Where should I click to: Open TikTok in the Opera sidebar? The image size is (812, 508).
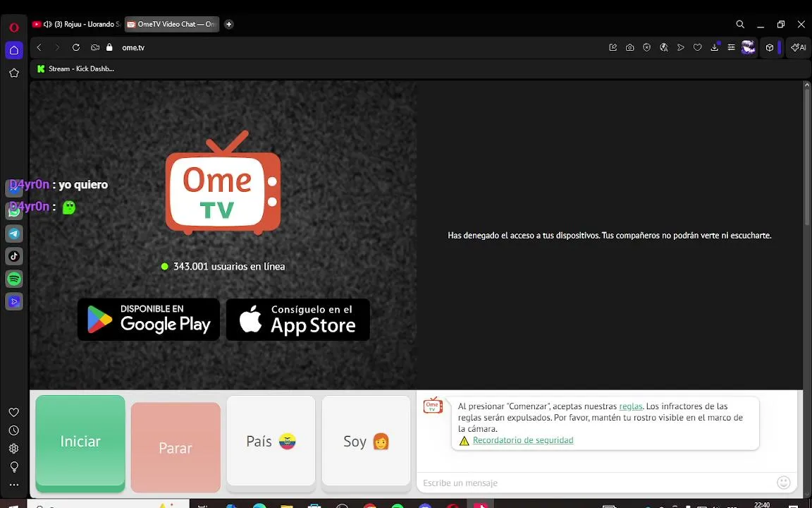coord(14,256)
